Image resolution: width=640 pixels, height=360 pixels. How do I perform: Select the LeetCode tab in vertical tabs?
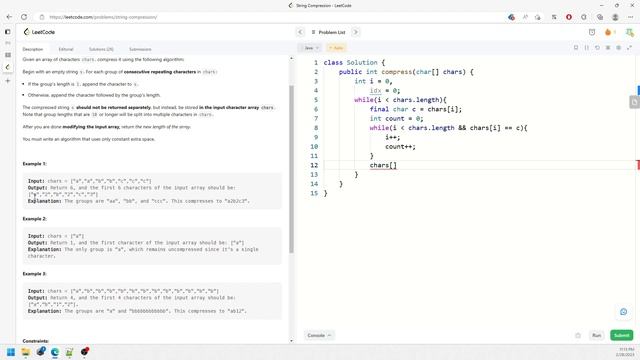pos(7,67)
